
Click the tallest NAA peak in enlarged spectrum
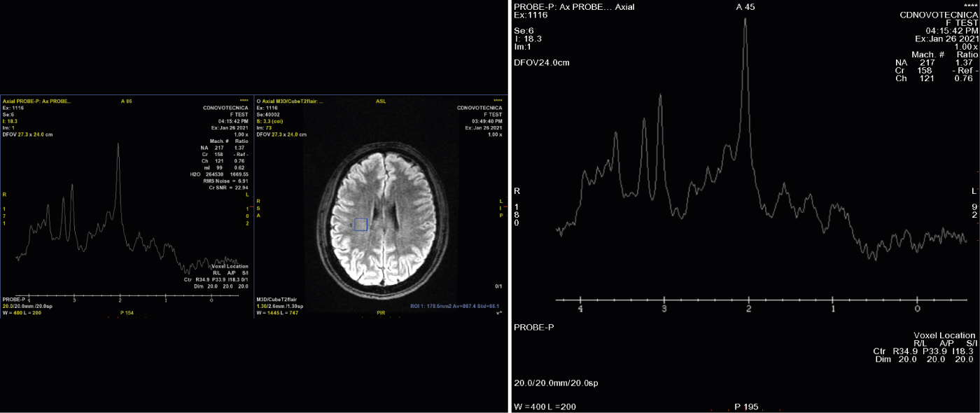pyautogui.click(x=745, y=21)
